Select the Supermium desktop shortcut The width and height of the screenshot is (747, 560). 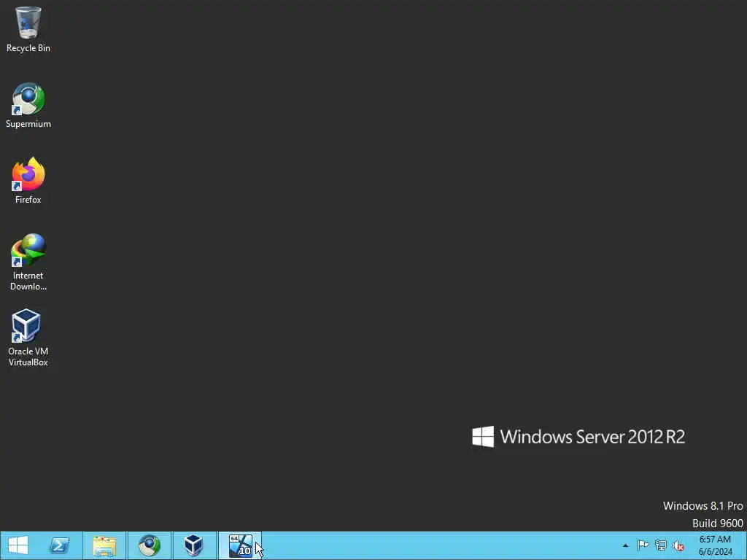click(28, 105)
